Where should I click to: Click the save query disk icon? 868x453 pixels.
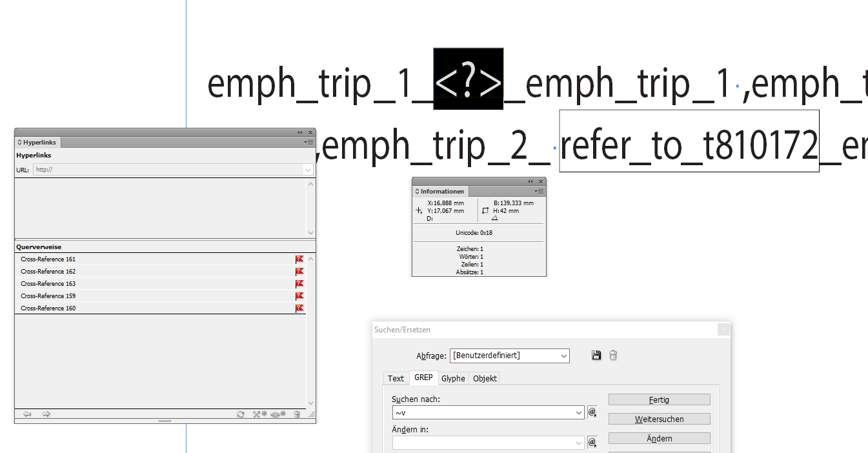click(596, 355)
